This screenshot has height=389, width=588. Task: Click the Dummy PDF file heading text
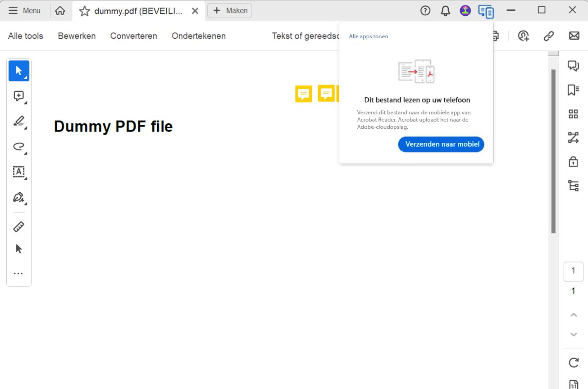[113, 126]
